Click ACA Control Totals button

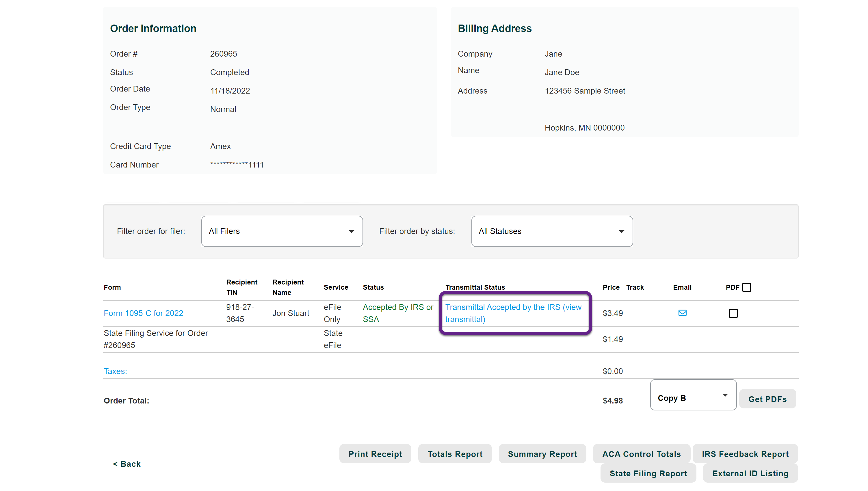pos(641,454)
